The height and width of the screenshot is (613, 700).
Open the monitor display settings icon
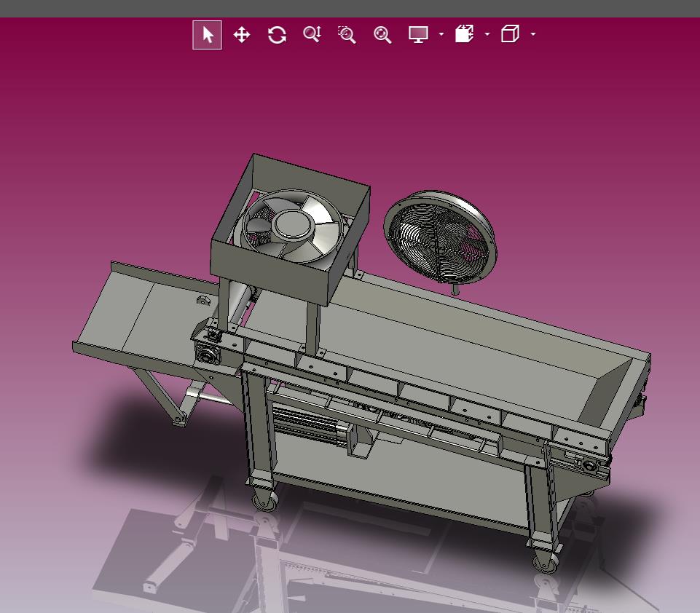coord(418,34)
